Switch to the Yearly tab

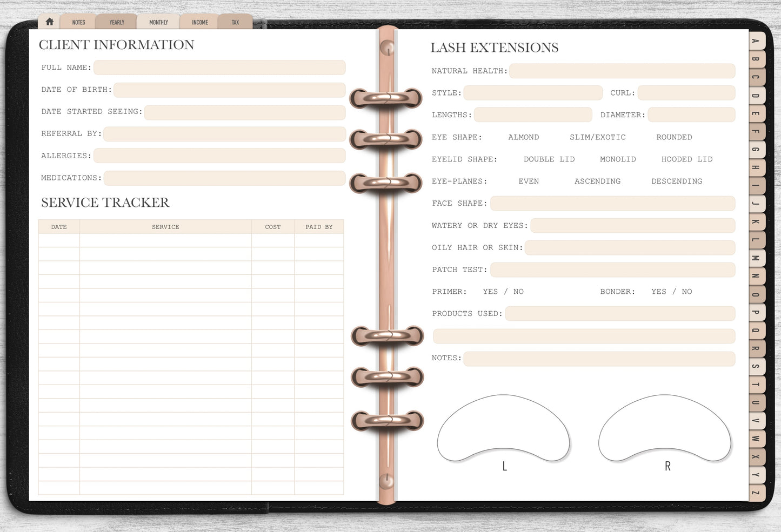point(117,22)
